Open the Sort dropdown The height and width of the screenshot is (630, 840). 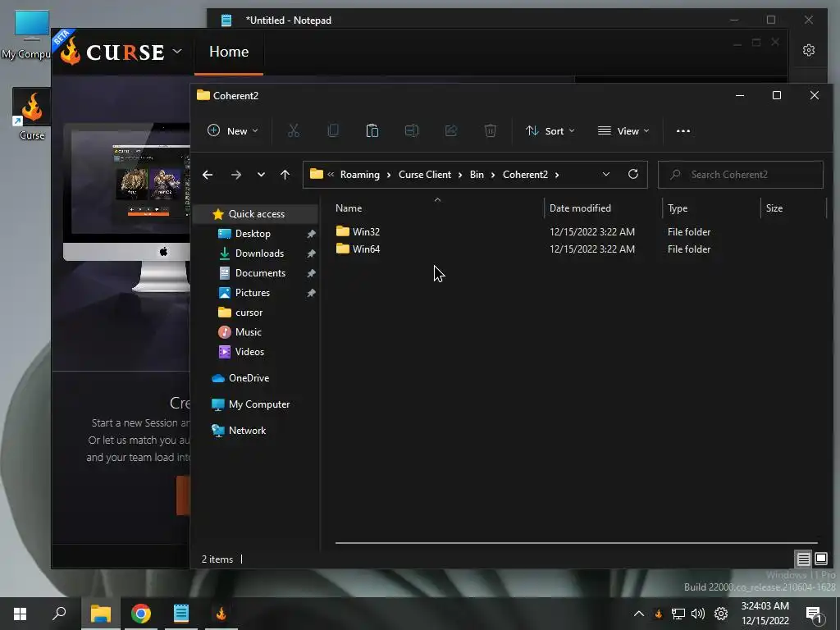550,130
